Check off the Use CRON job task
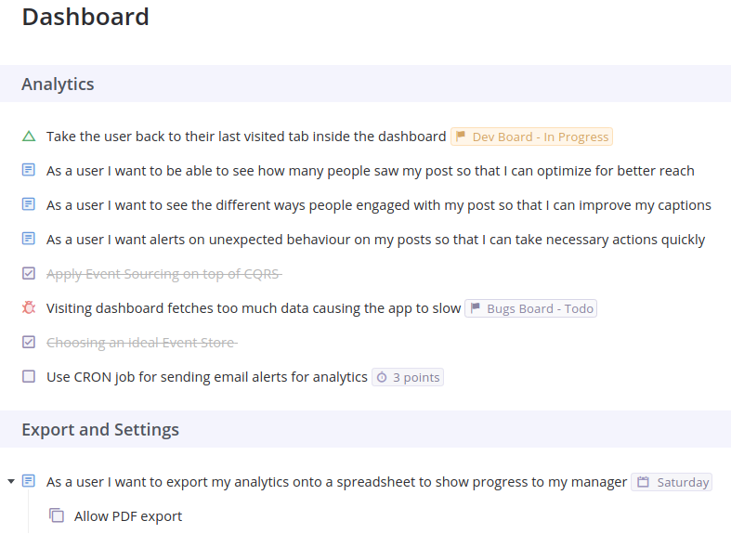This screenshot has height=560, width=731. coord(29,376)
